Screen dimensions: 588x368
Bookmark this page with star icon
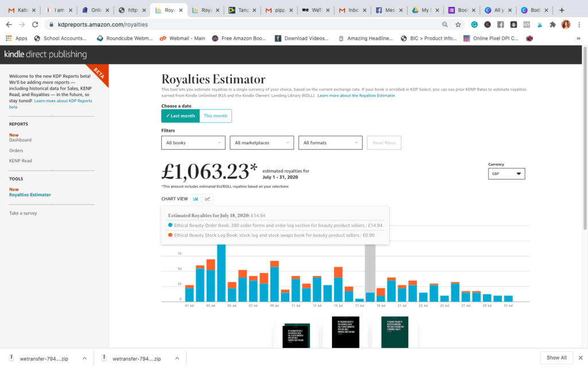tap(458, 24)
